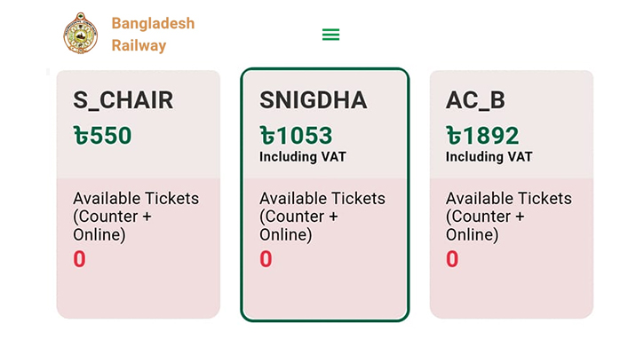Select the AC_B seat class card
Image resolution: width=644 pixels, height=355 pixels.
click(x=512, y=194)
